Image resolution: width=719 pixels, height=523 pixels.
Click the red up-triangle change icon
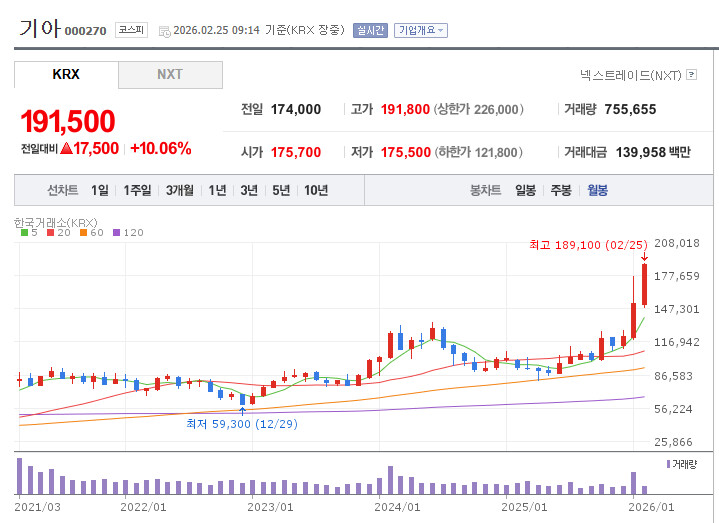66,148
